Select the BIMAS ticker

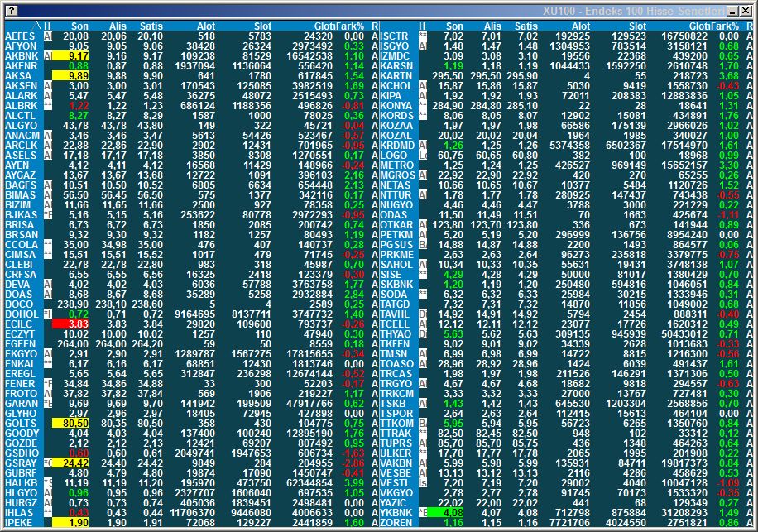pos(21,195)
